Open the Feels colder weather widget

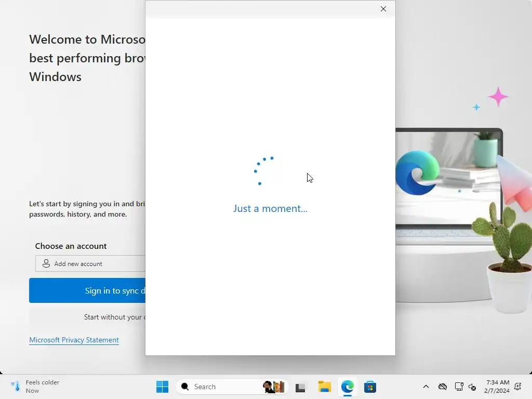pos(35,387)
